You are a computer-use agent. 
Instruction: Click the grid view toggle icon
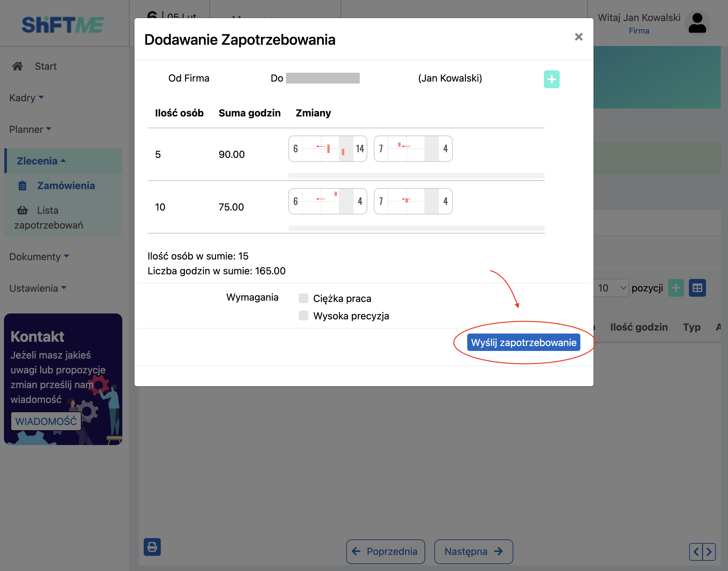pos(700,288)
